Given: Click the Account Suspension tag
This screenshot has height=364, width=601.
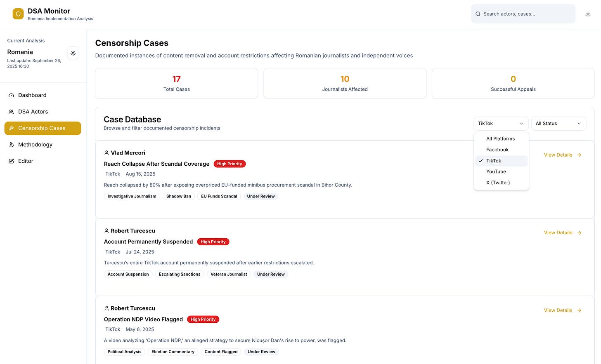Looking at the screenshot, I should pos(128,275).
